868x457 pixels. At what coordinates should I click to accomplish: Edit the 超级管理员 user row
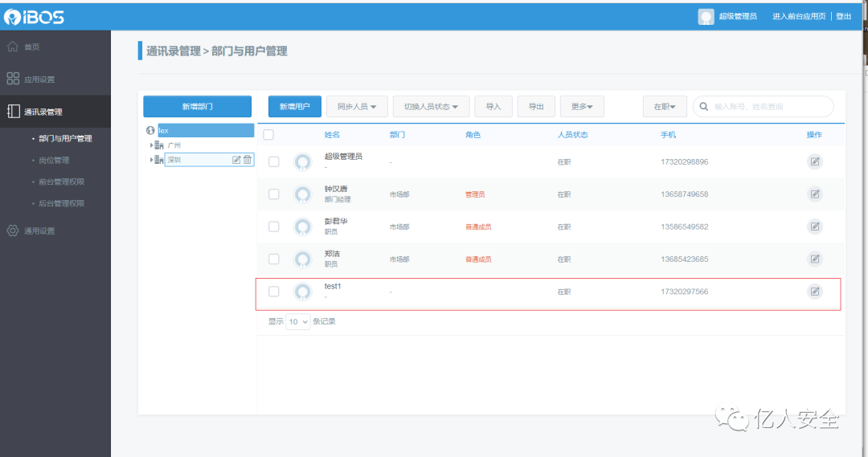click(x=815, y=161)
